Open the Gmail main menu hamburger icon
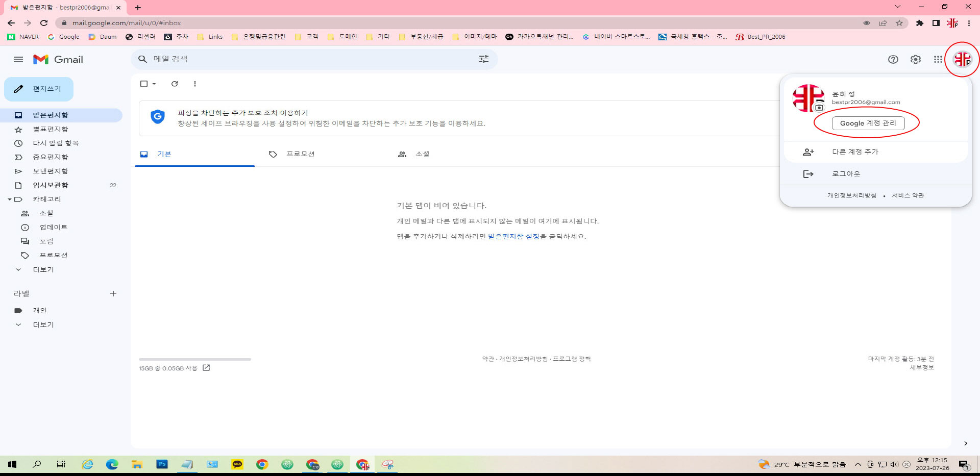 coord(18,59)
